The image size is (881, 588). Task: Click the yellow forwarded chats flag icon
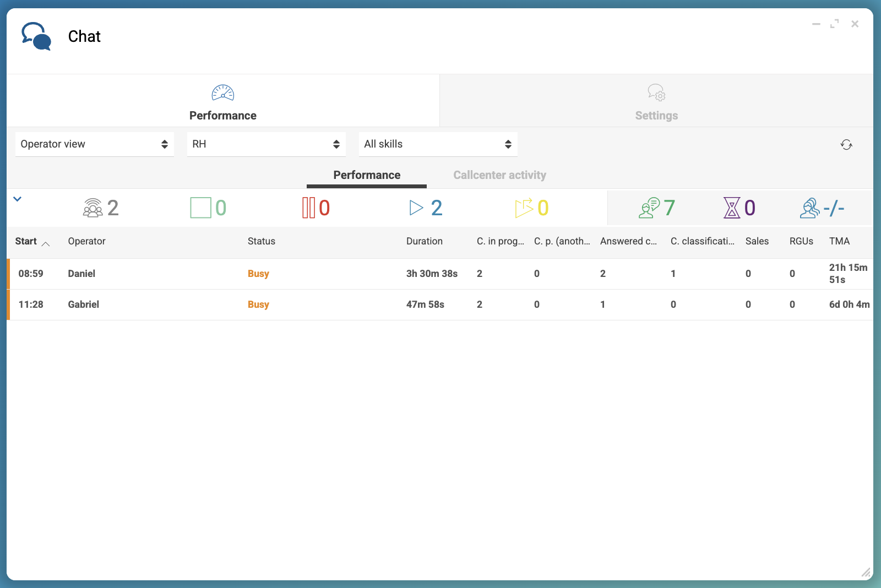(x=524, y=208)
